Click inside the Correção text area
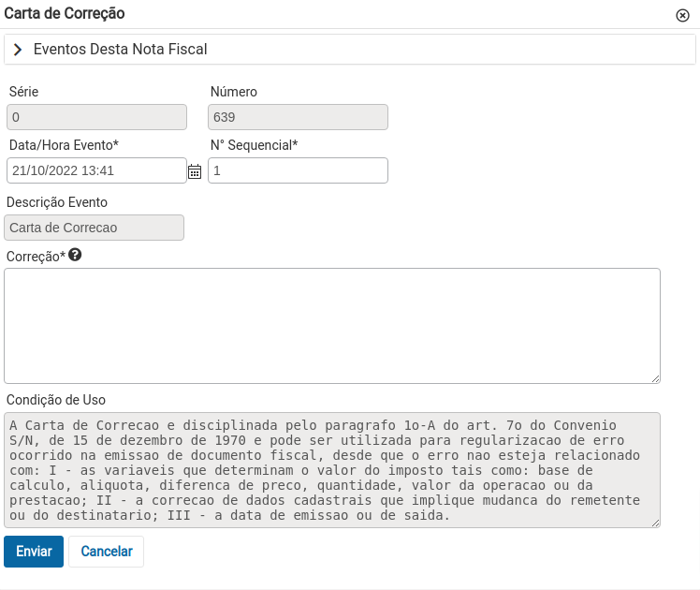 tap(332, 326)
